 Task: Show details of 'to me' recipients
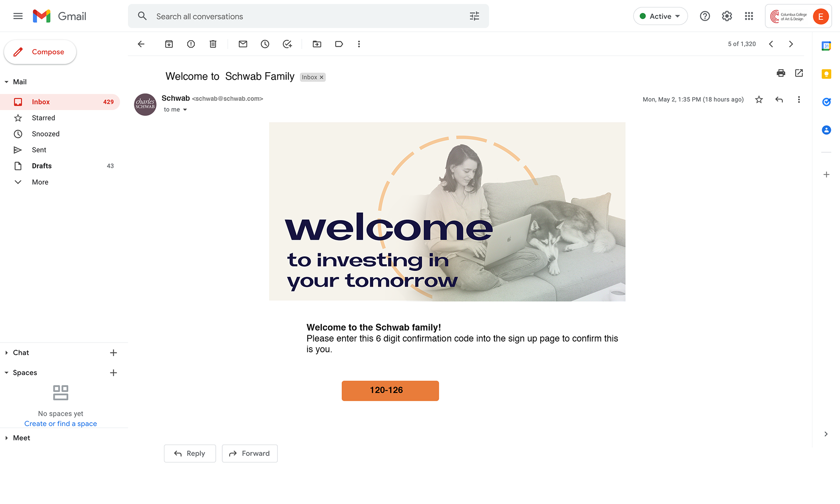[185, 110]
